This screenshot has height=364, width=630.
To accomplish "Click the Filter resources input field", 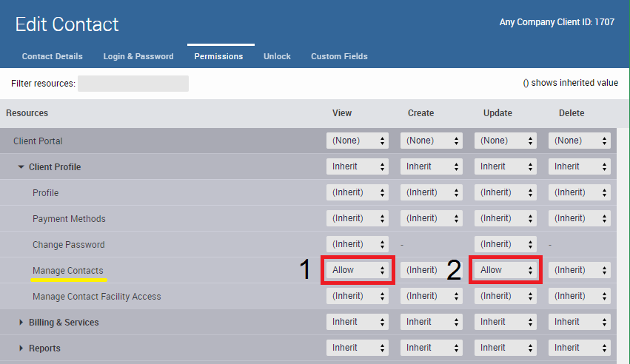I will click(x=133, y=84).
